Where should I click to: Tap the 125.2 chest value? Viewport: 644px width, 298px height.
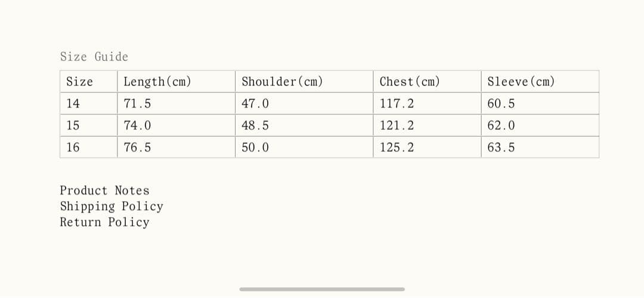397,148
